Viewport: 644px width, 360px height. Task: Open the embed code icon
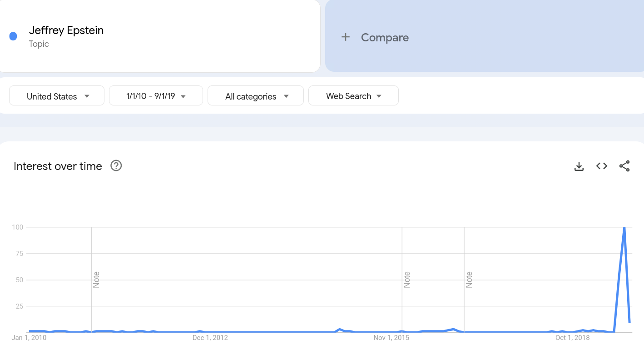602,166
